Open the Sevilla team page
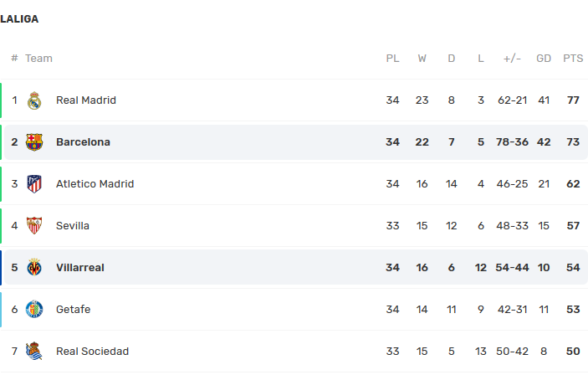The image size is (588, 375). tap(73, 226)
